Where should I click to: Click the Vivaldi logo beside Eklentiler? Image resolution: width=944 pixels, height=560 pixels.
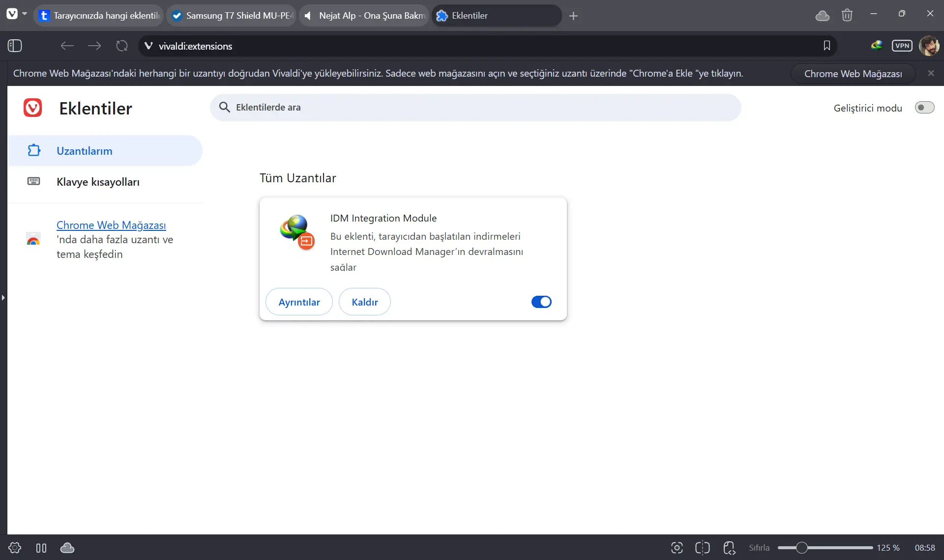click(x=33, y=108)
